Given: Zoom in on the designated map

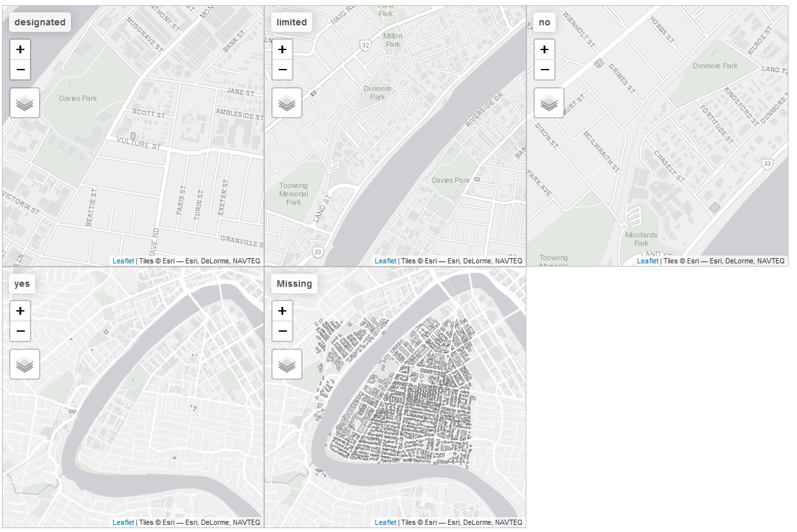Looking at the screenshot, I should pos(20,49).
